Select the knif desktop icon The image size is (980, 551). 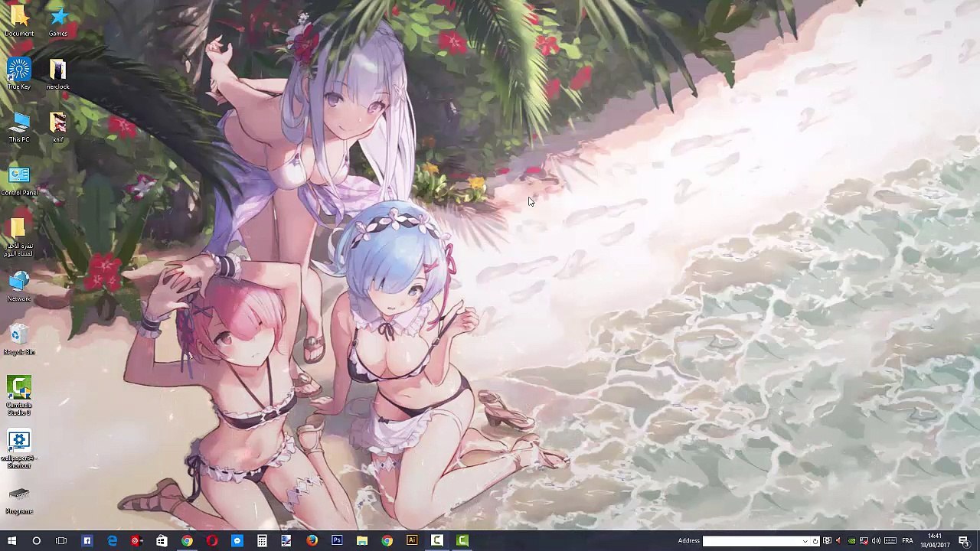(58, 127)
